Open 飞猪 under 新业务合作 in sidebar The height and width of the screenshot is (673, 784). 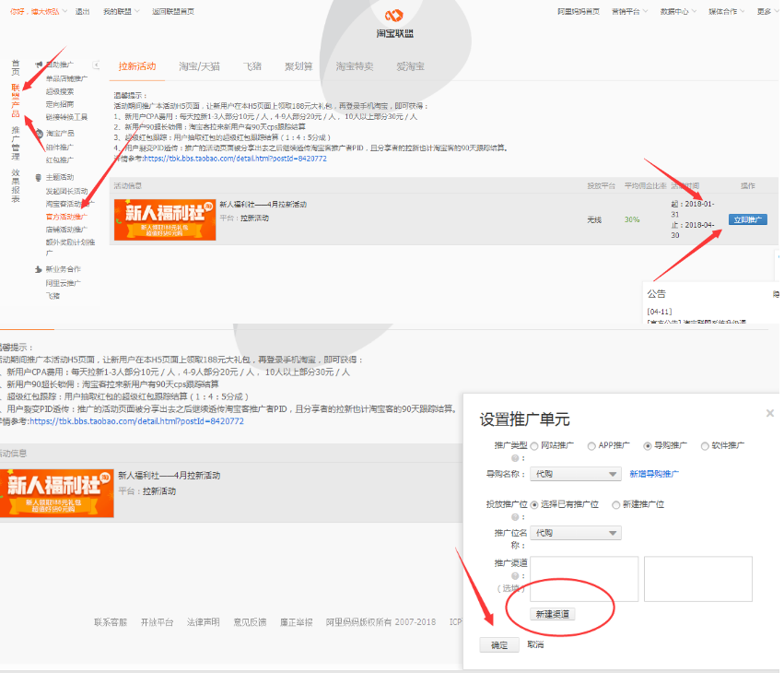(x=53, y=296)
